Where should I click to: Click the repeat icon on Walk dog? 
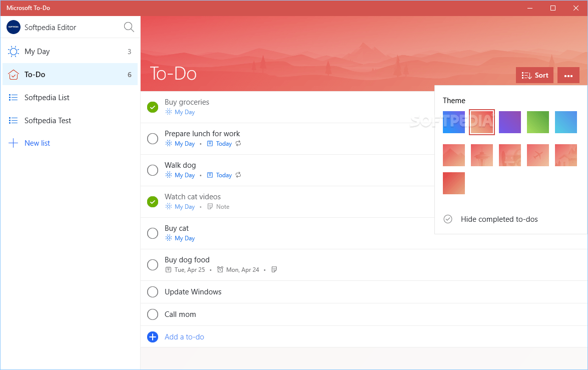click(238, 175)
